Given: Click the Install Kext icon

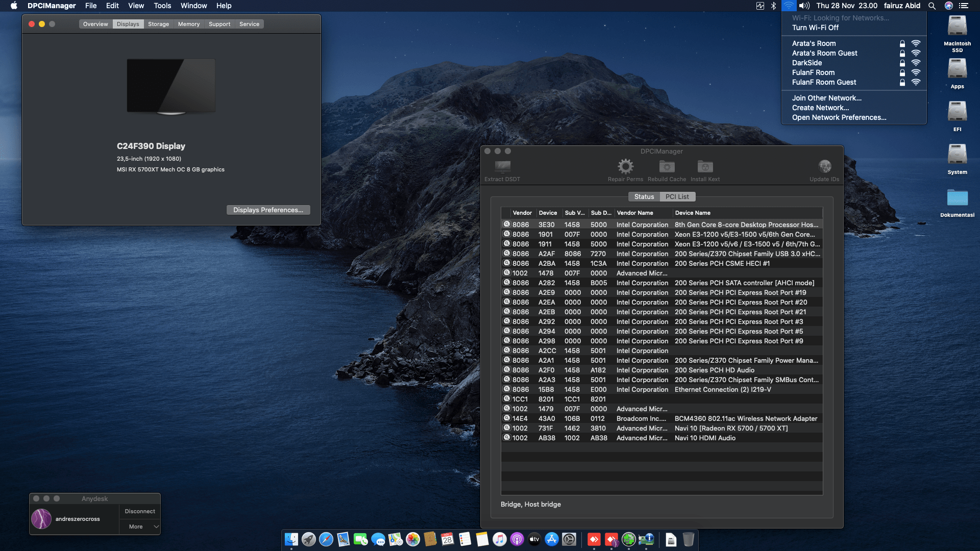Looking at the screenshot, I should click(x=705, y=167).
